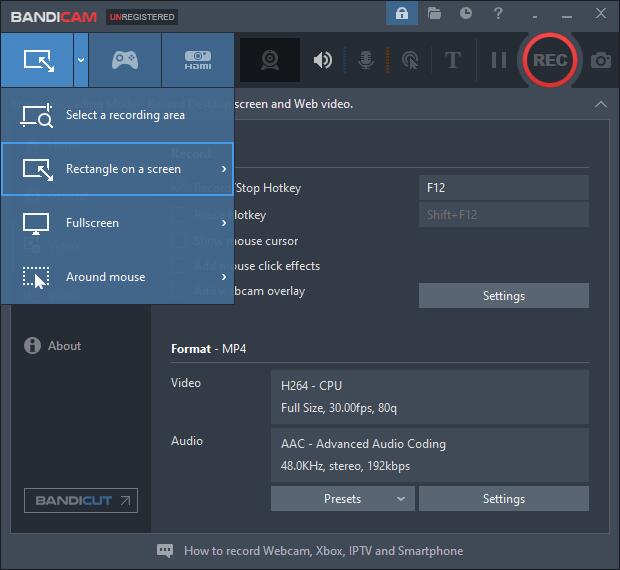Click the Format - MP4 heading
The image size is (620, 570).
click(208, 349)
